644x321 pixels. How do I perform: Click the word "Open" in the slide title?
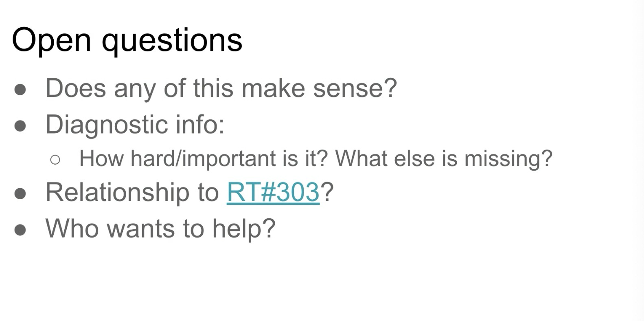[51, 40]
